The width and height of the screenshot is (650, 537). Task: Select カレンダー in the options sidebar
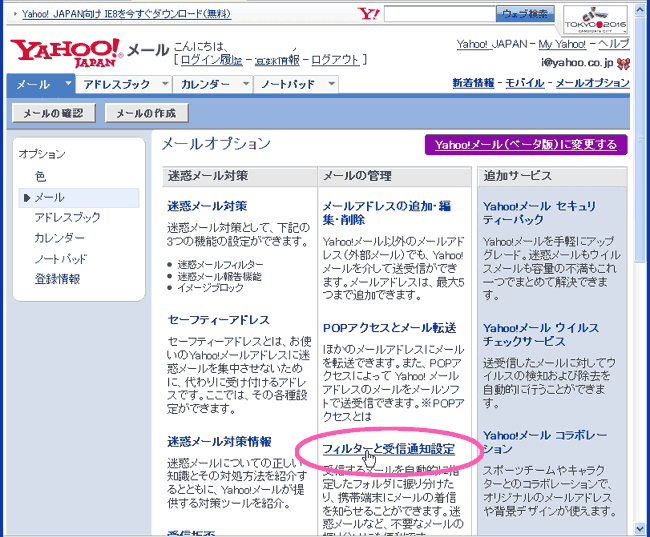click(x=59, y=238)
